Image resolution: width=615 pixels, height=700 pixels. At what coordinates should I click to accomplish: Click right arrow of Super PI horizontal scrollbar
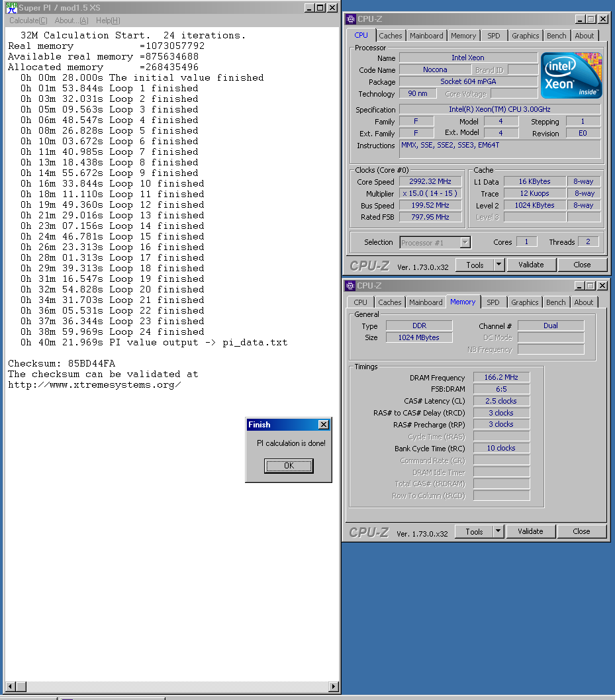334,686
